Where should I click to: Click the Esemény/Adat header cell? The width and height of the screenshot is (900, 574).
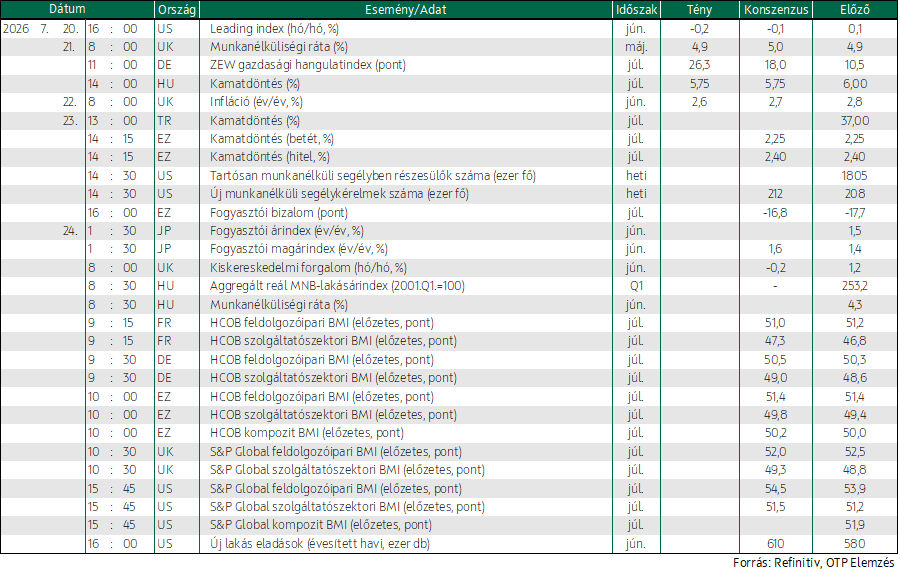click(x=406, y=10)
